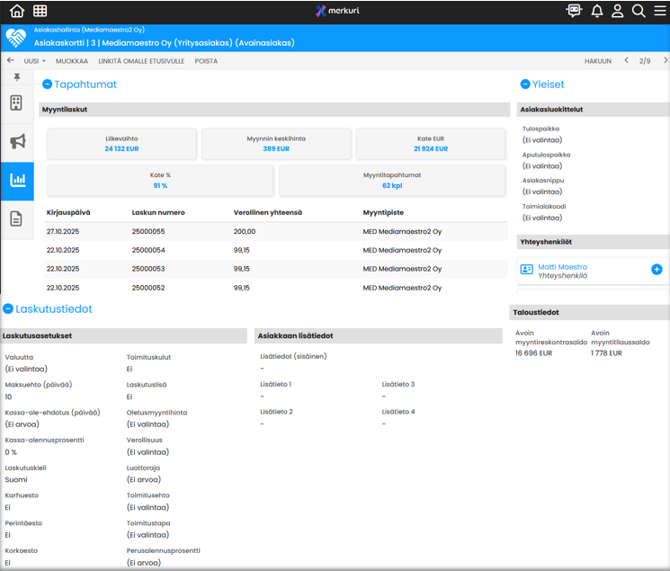Image resolution: width=670 pixels, height=571 pixels.
Task: Collapse the Laskutustiedot section
Action: 8,309
